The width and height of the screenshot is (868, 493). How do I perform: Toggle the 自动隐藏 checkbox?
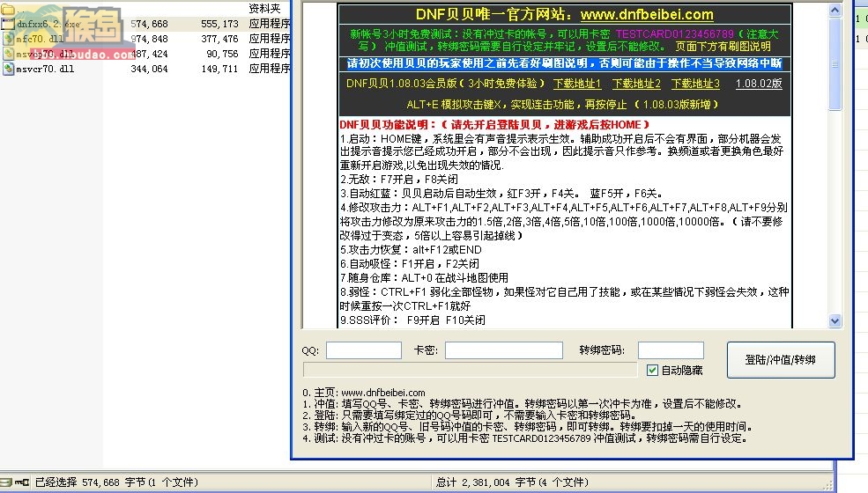653,370
